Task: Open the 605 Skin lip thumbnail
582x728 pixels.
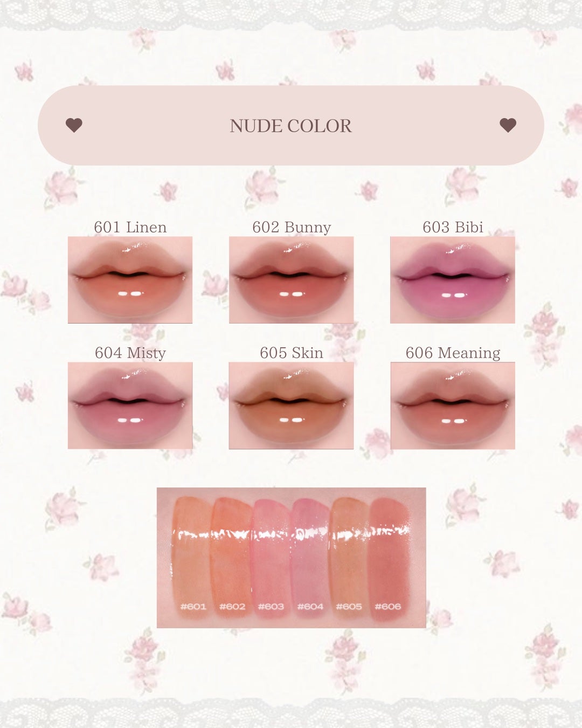Action: coord(291,406)
